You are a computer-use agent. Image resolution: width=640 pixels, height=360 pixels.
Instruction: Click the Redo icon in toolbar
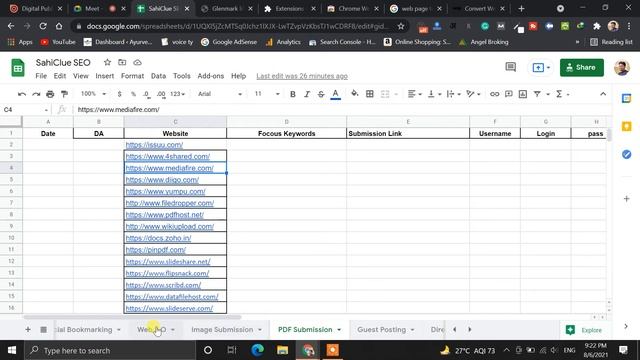click(x=36, y=94)
